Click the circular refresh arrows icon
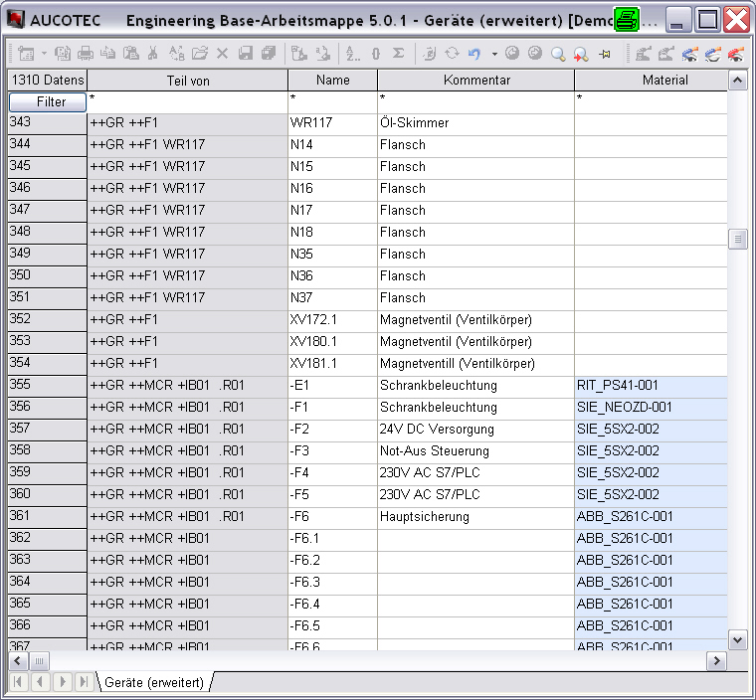The image size is (756, 700). coord(452,54)
